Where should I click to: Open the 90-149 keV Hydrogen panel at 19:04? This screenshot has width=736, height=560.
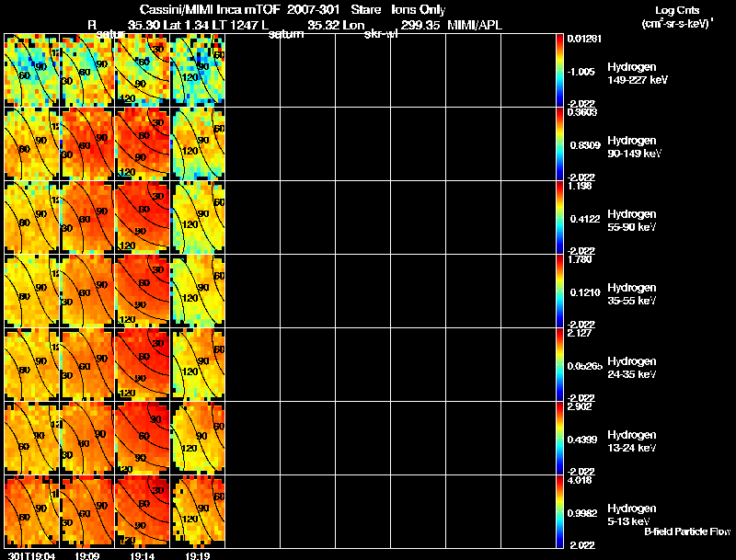(32, 144)
